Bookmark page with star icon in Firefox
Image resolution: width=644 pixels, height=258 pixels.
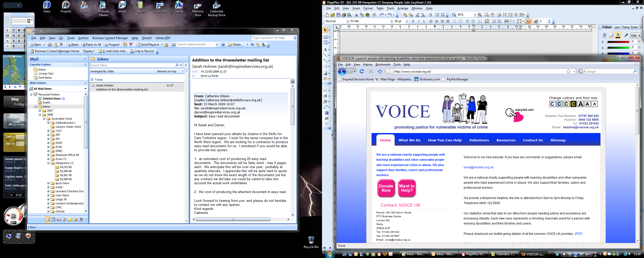pyautogui.click(x=568, y=72)
